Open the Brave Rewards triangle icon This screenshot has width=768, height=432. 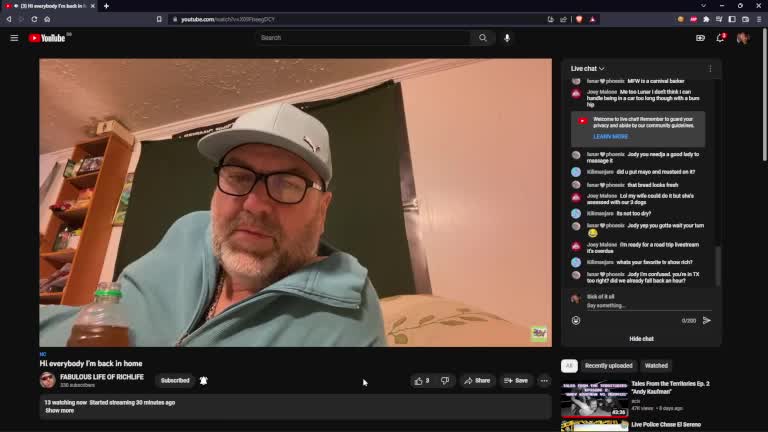point(593,19)
